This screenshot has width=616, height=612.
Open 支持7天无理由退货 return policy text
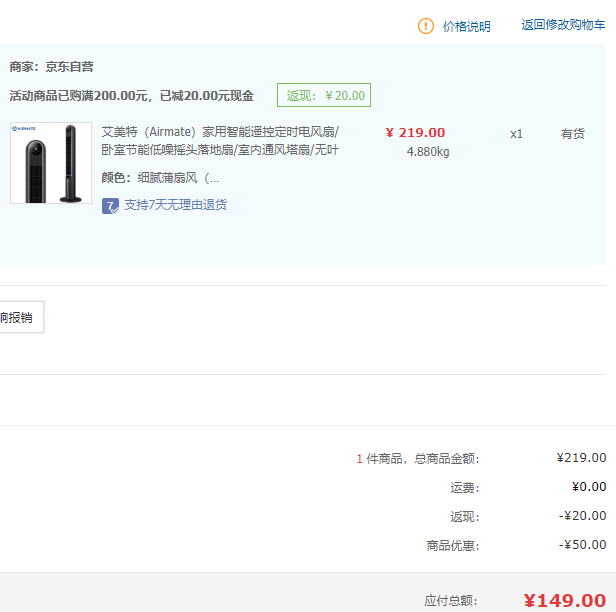click(175, 205)
